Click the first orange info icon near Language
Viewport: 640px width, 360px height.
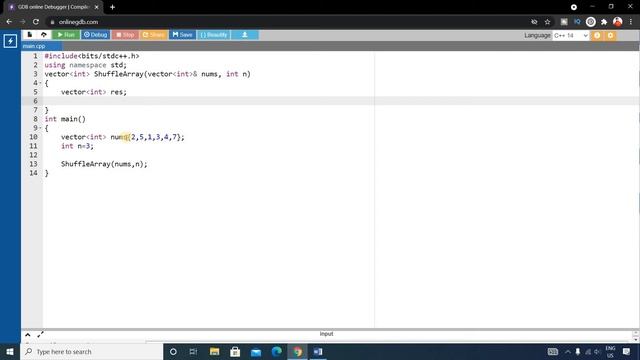coord(597,36)
